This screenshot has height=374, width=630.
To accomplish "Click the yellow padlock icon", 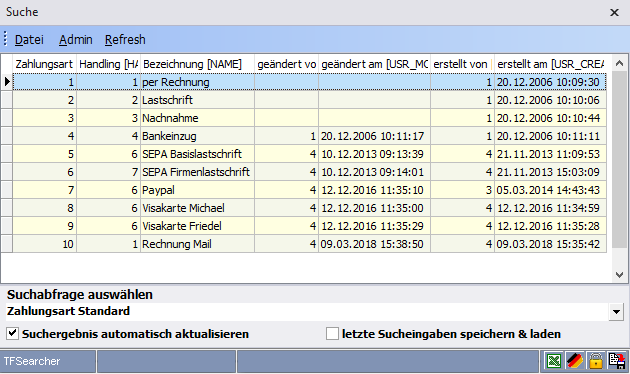I will click(596, 361).
